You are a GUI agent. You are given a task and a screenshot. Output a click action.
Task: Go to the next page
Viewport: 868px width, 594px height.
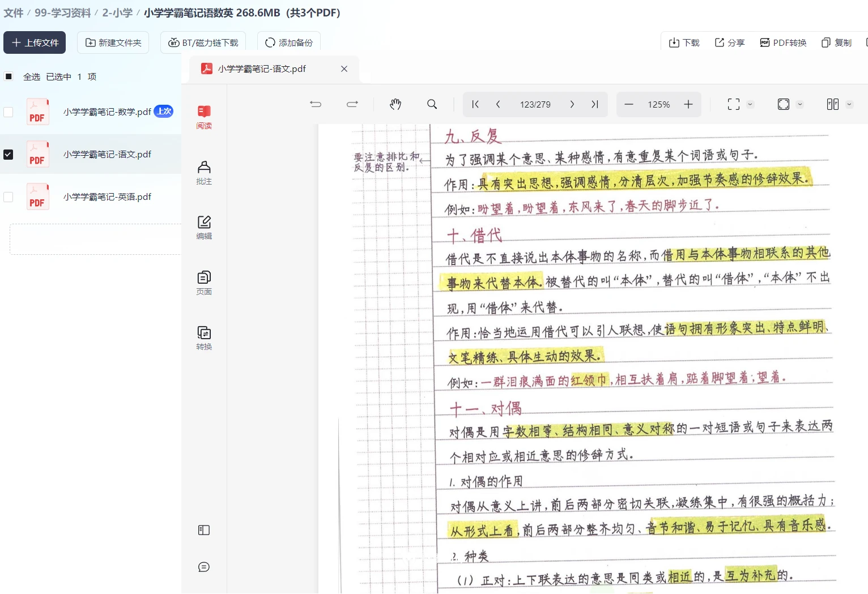pos(572,104)
